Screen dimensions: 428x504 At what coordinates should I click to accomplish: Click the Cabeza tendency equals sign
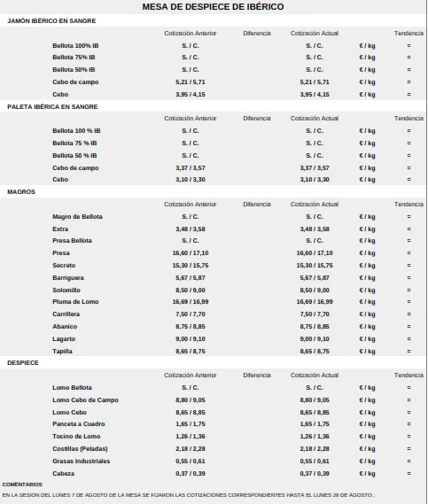pos(409,474)
